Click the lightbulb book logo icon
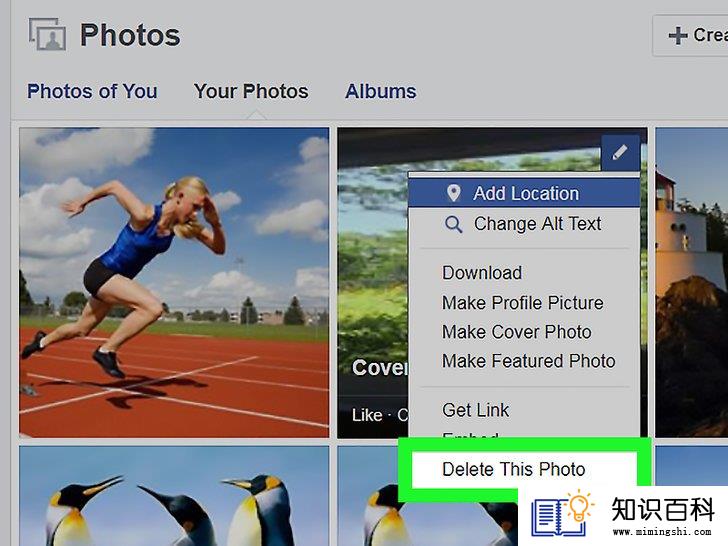This screenshot has width=728, height=546. (x=563, y=514)
